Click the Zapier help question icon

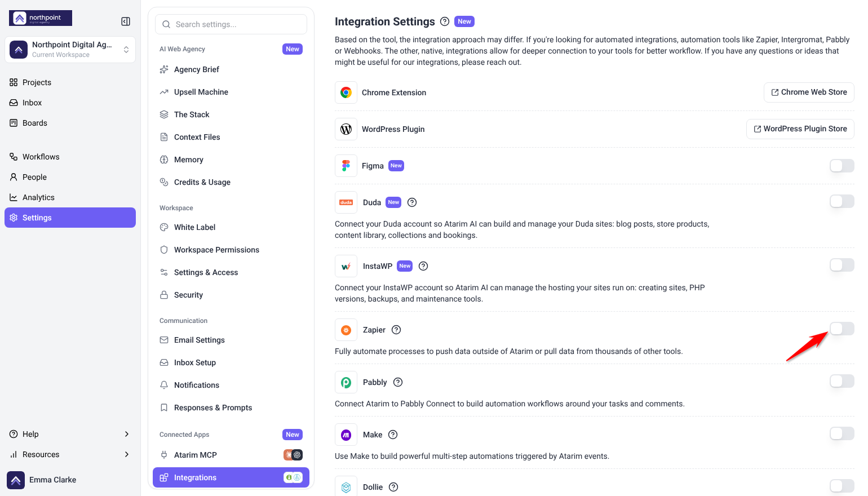396,330
